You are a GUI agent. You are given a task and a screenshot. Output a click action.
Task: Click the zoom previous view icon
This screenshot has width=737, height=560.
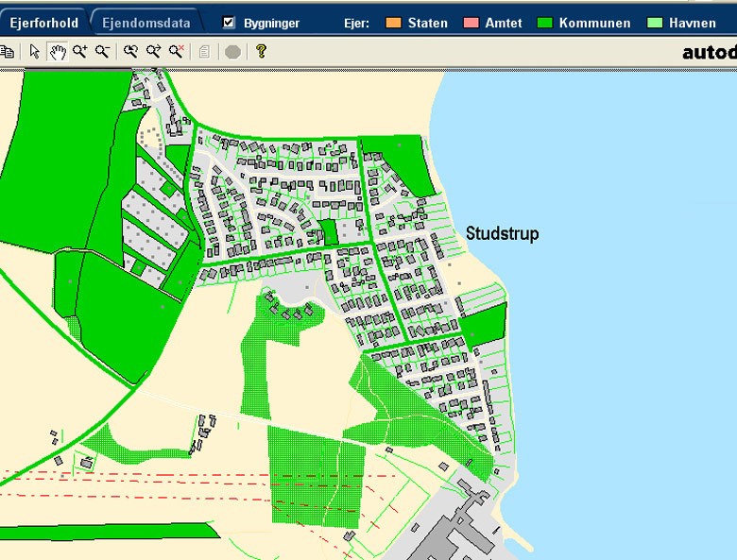tap(130, 51)
